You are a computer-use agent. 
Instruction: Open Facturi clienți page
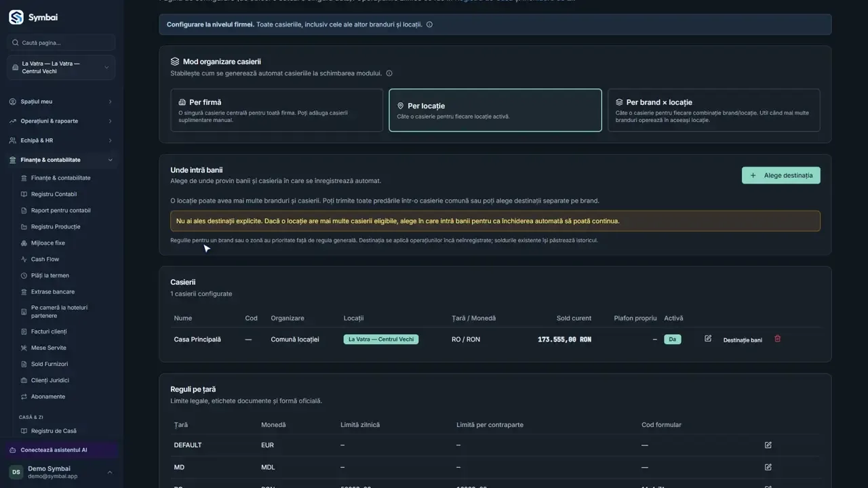pyautogui.click(x=49, y=331)
